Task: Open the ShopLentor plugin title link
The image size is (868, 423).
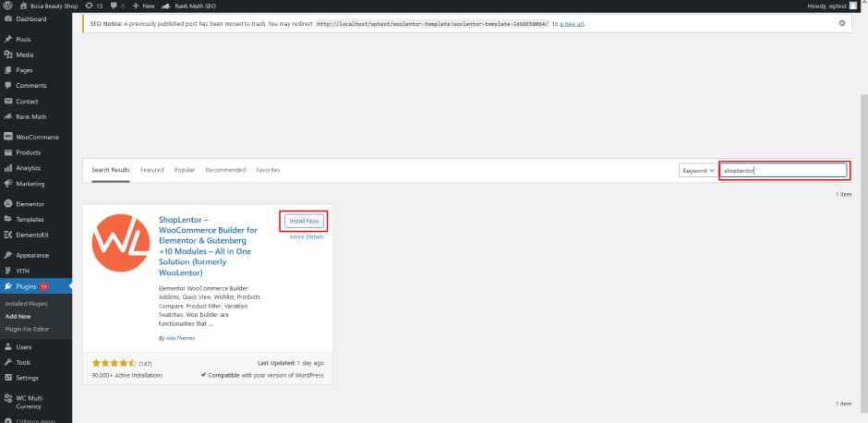Action: [x=208, y=246]
